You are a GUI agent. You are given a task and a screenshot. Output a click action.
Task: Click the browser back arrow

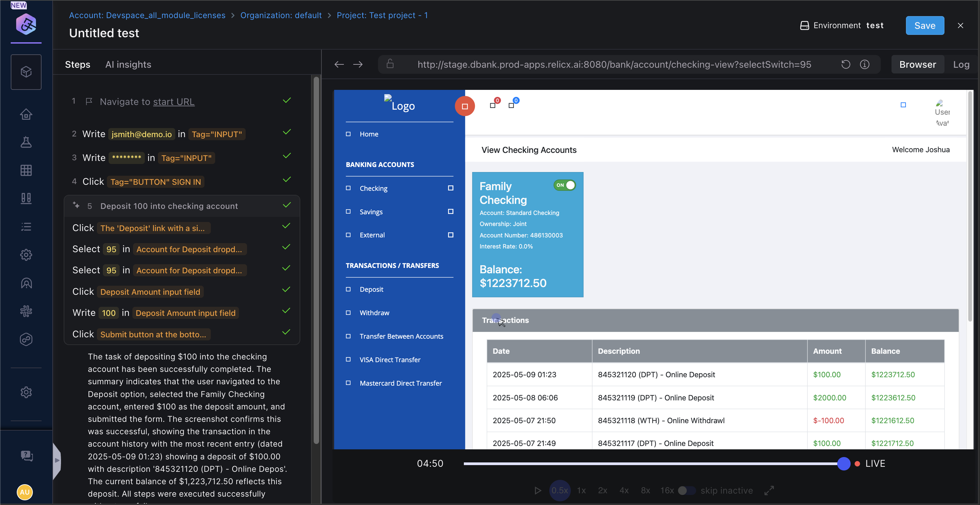339,64
